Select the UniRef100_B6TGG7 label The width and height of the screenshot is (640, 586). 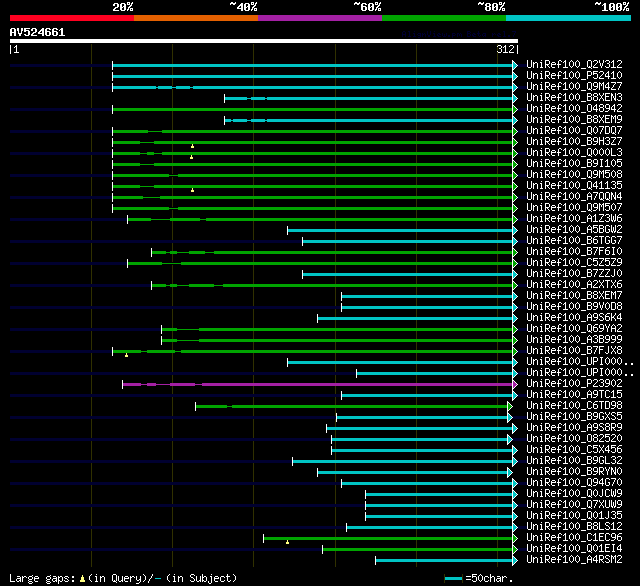pos(574,240)
